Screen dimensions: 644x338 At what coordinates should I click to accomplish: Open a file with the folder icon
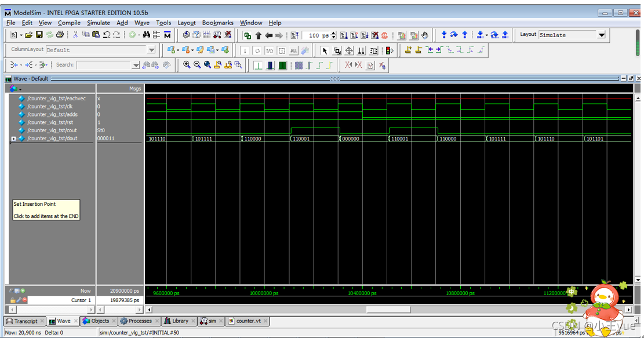(28, 35)
